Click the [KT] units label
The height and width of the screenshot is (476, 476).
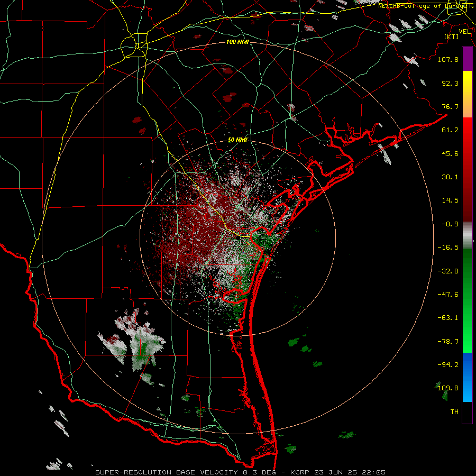[x=452, y=36]
